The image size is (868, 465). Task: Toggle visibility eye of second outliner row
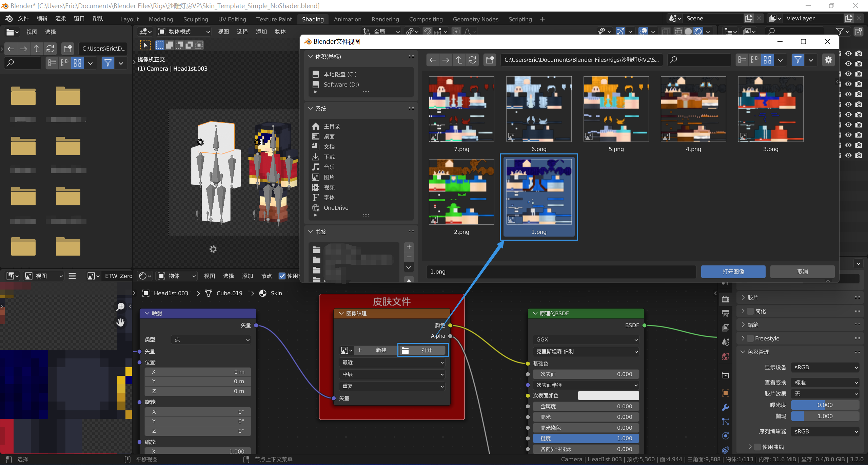848,64
